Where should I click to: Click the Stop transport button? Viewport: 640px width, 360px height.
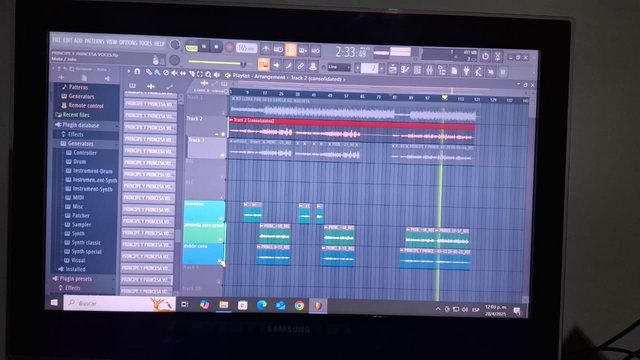pyautogui.click(x=216, y=47)
